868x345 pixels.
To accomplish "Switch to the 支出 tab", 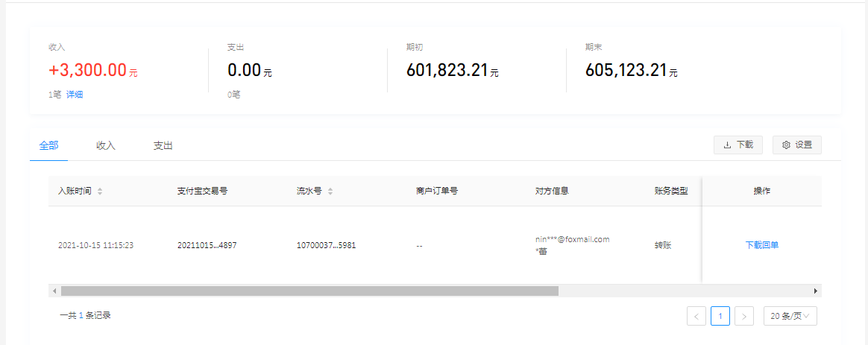I will click(163, 146).
